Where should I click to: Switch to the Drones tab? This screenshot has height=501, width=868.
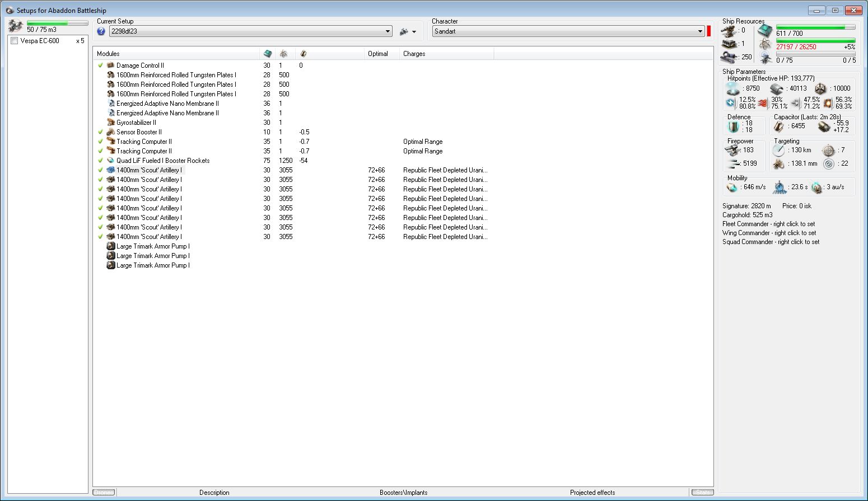[104, 493]
